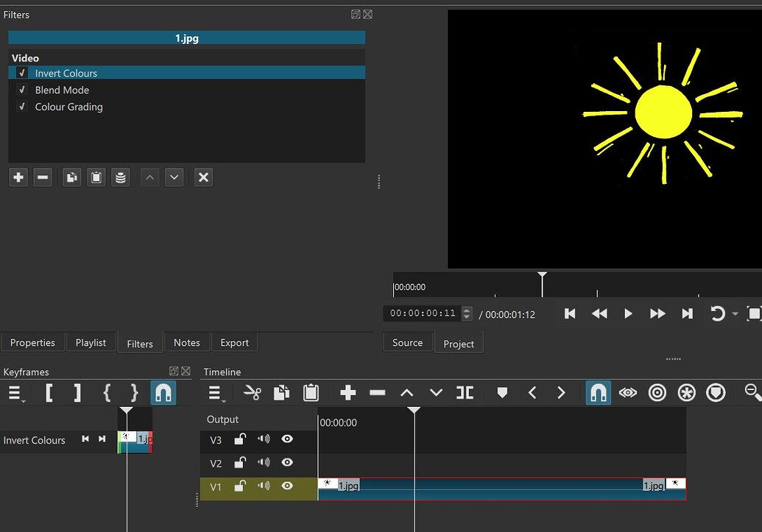The height and width of the screenshot is (532, 762).
Task: Hide track V2 with its eye icon
Action: pos(287,462)
